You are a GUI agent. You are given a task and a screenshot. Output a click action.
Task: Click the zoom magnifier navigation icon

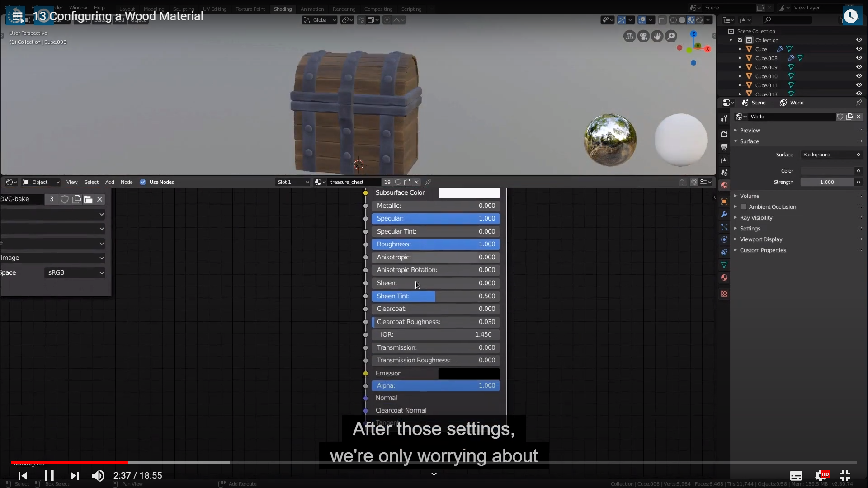pos(671,36)
